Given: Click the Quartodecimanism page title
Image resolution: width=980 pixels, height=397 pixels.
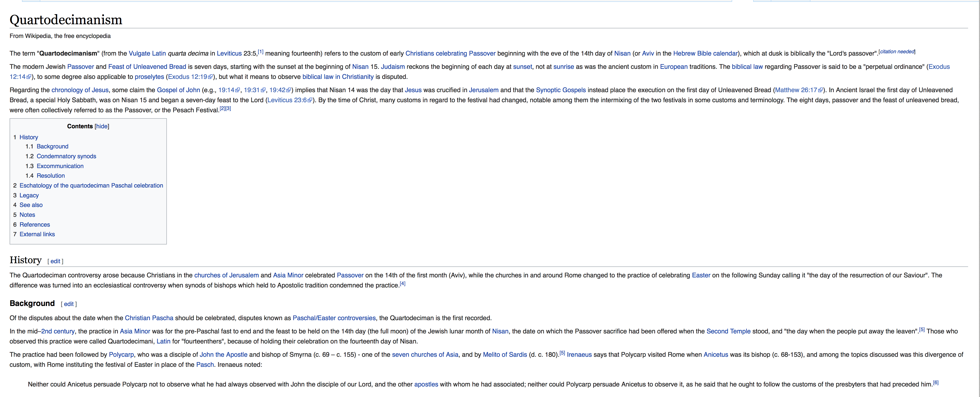Looking at the screenshot, I should [66, 20].
